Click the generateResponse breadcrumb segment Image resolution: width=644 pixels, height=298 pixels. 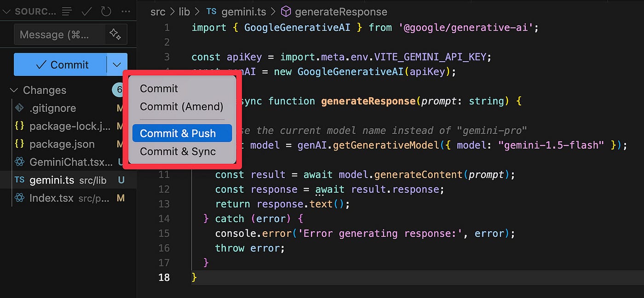pos(341,11)
